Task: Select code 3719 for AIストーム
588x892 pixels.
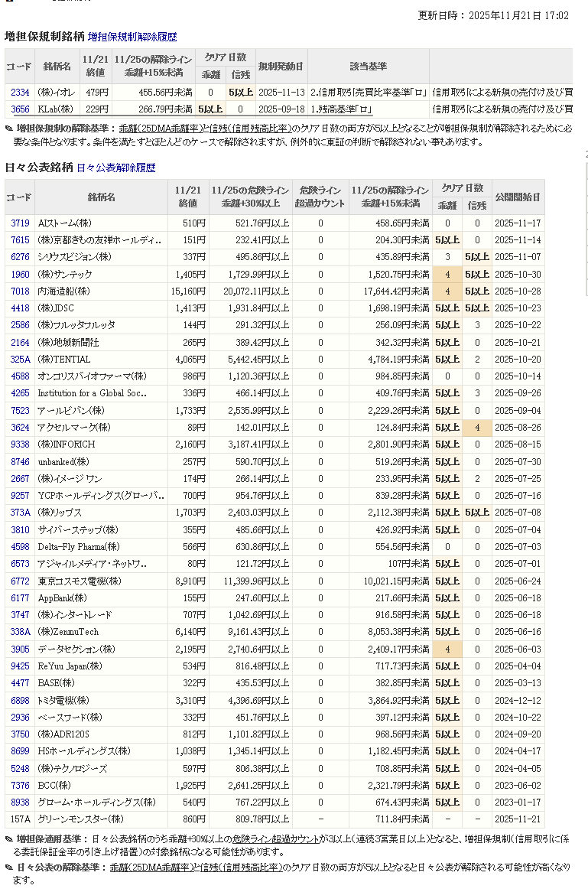Action: coord(20,223)
